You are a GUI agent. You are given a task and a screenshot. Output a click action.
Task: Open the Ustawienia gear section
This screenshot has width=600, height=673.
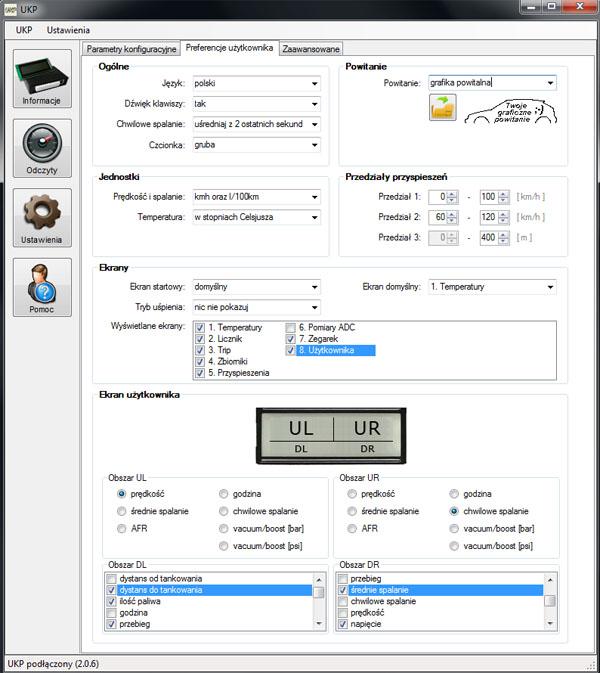click(42, 218)
